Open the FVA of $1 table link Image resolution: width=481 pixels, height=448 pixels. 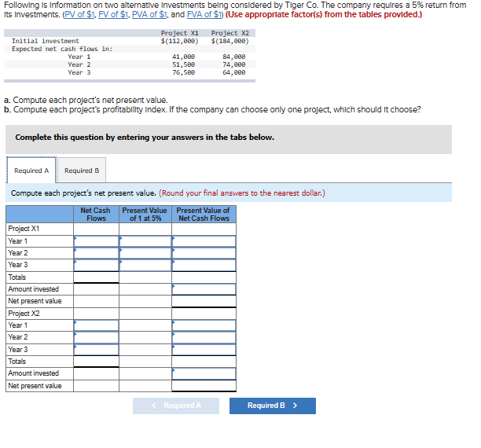204,14
